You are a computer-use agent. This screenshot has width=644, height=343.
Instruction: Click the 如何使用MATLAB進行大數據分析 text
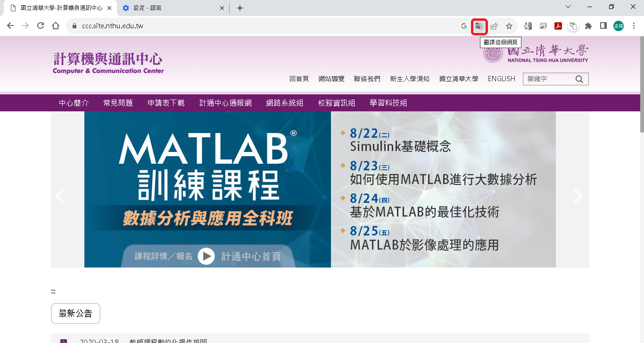click(x=444, y=180)
